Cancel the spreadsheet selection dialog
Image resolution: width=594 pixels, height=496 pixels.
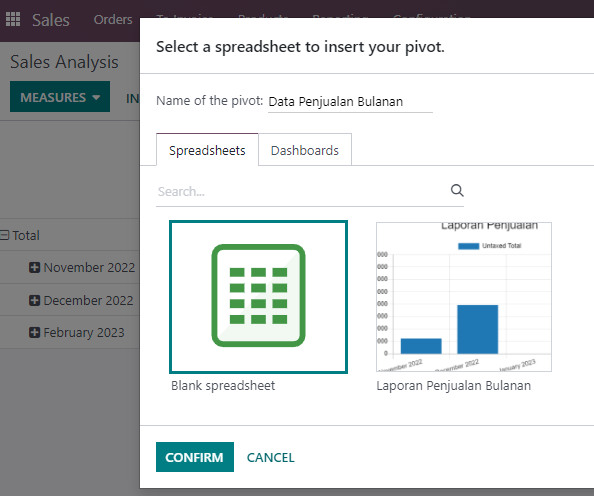tap(270, 457)
